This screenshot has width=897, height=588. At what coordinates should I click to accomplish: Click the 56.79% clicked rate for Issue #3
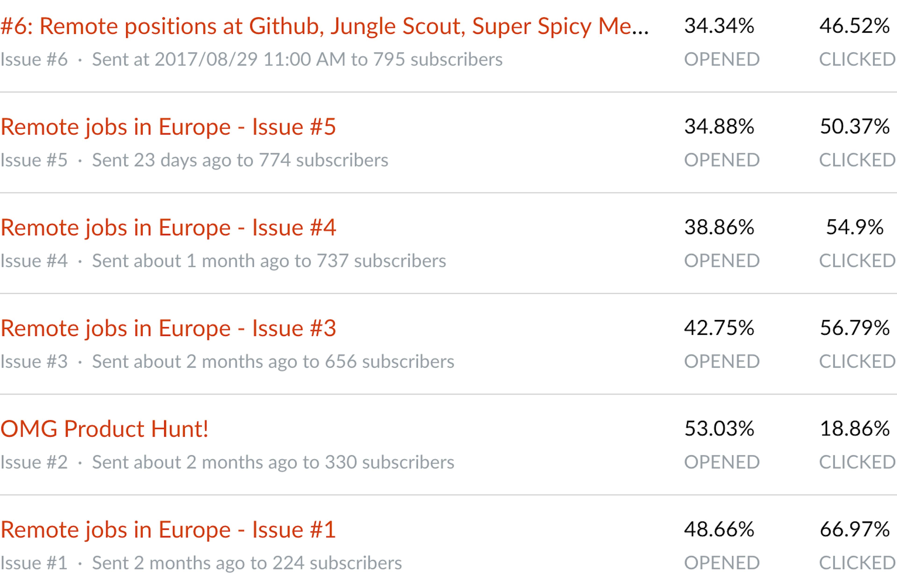(855, 328)
